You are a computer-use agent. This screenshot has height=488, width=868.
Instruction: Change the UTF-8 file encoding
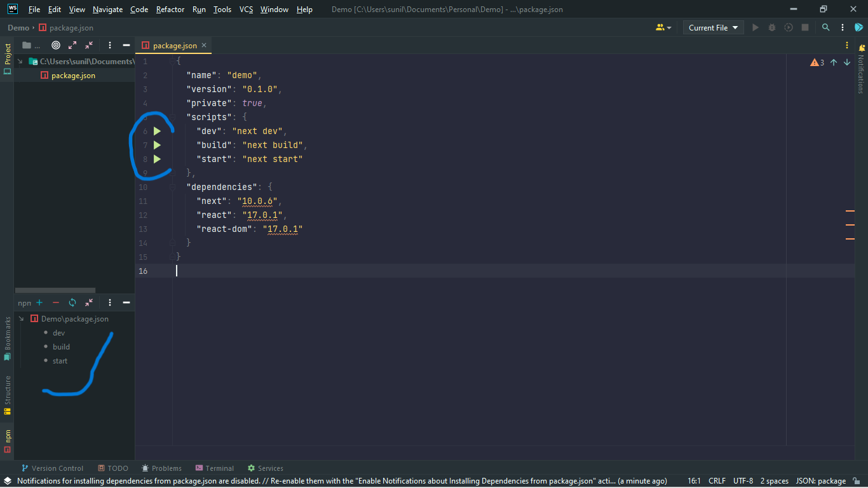click(x=743, y=481)
